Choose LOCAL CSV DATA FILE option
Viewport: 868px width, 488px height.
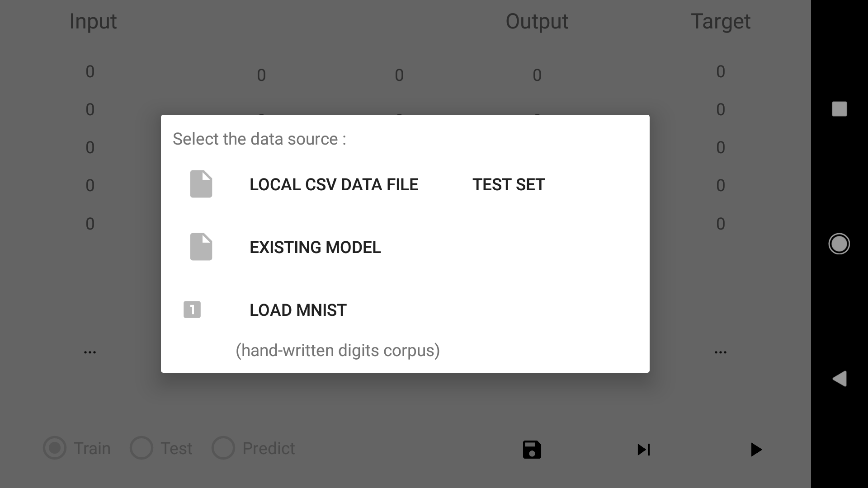[x=334, y=184]
